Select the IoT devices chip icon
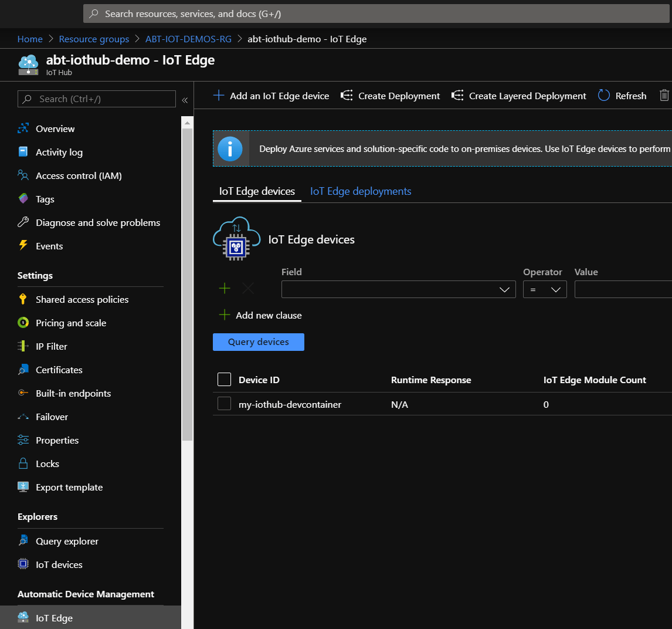This screenshot has width=672, height=629. pos(23,564)
